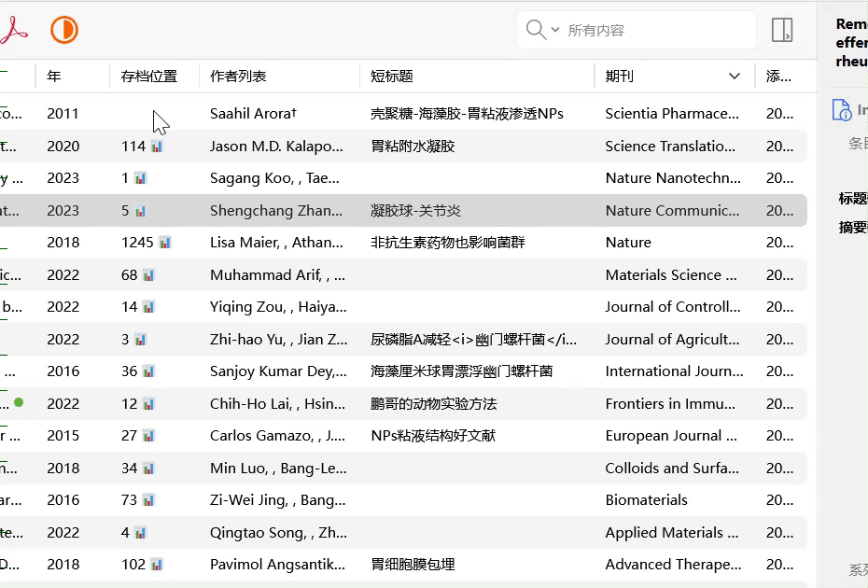This screenshot has width=868, height=588.
Task: Click the chart icon beside 68
Action: click(148, 275)
